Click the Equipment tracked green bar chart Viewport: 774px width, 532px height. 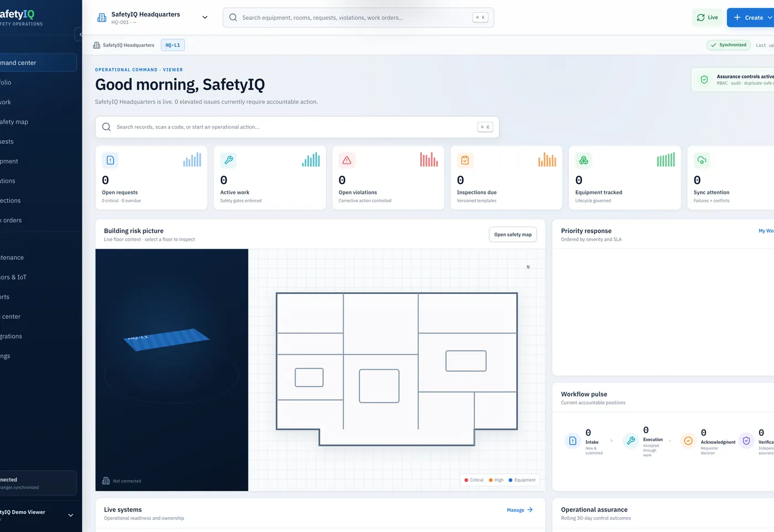click(666, 160)
